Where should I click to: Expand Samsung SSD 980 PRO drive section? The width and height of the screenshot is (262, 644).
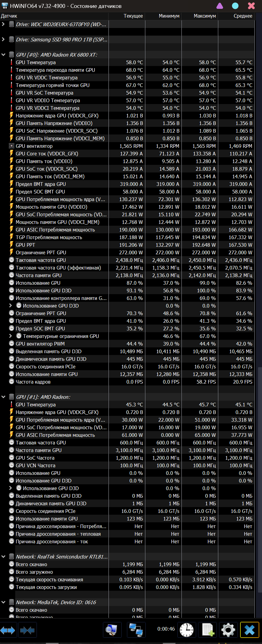click(3, 39)
